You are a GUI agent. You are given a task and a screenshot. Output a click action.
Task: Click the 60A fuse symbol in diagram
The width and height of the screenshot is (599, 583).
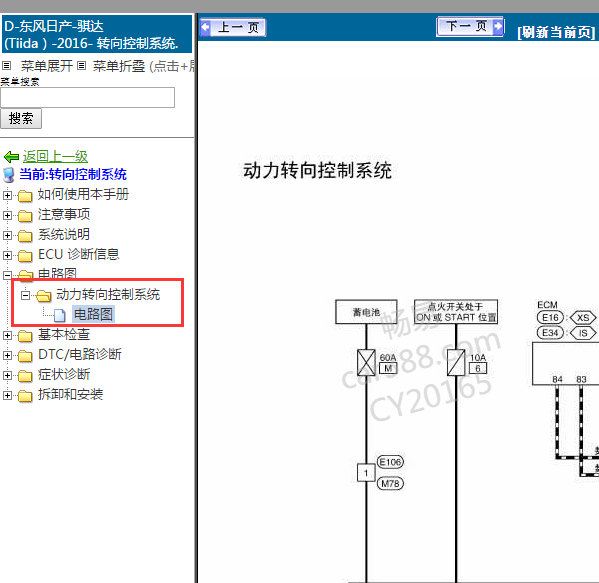tap(366, 363)
